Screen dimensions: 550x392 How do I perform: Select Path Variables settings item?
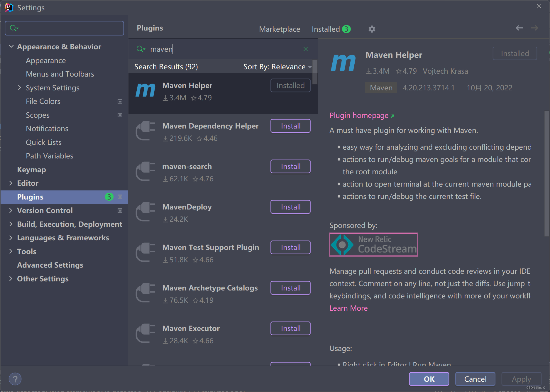point(50,156)
